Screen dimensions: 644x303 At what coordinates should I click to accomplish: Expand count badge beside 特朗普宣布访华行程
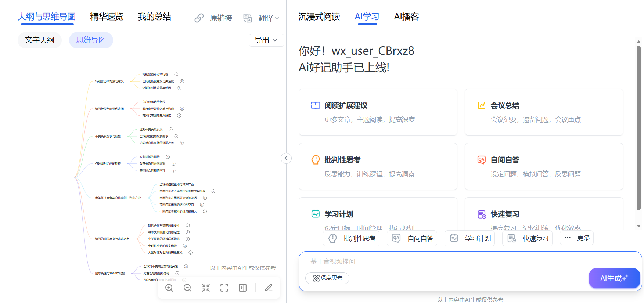[x=176, y=75]
